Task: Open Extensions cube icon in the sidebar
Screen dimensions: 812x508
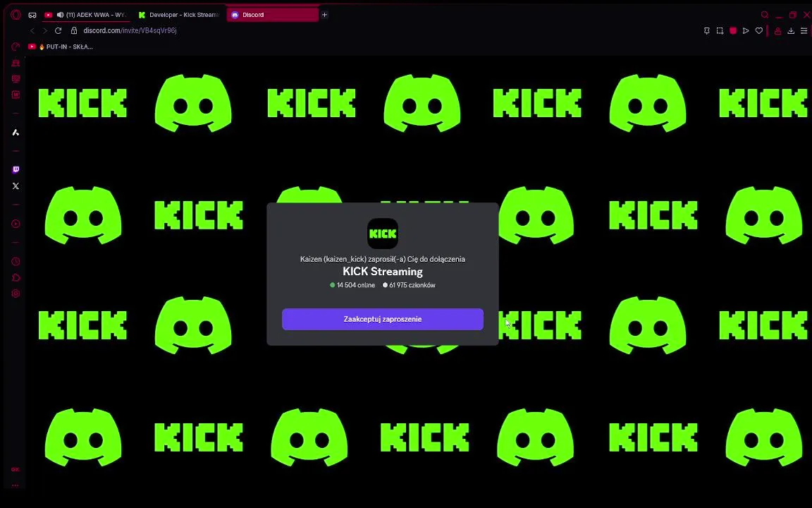Action: click(16, 277)
